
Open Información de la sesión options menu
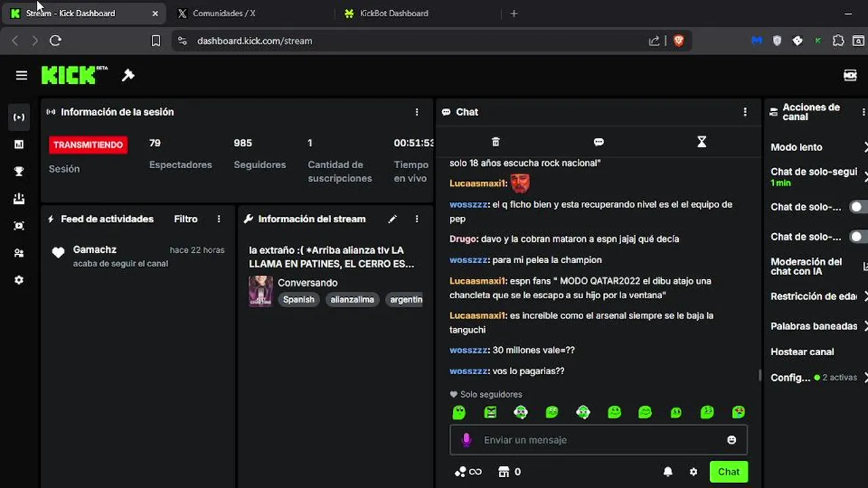[x=417, y=112]
